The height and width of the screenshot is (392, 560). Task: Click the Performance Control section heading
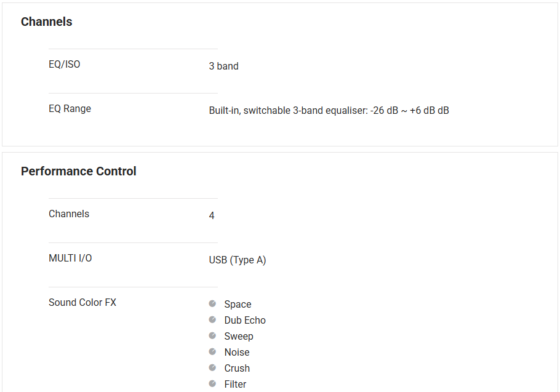pyautogui.click(x=79, y=172)
